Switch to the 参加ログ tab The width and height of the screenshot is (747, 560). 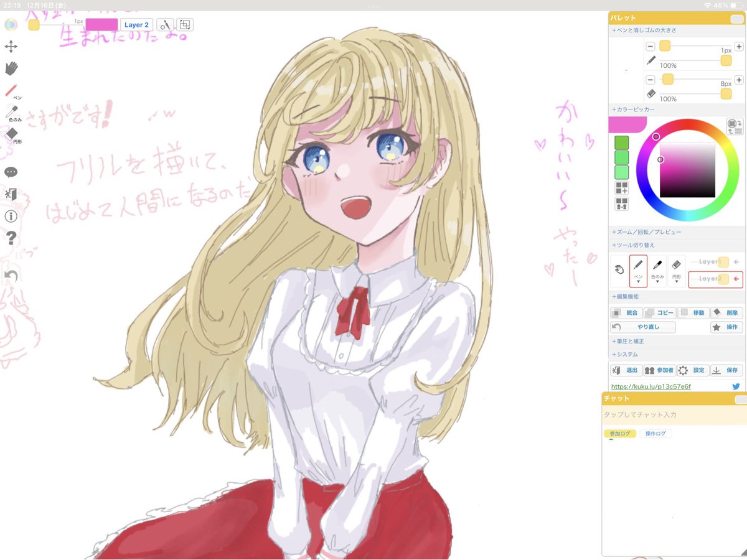click(619, 434)
